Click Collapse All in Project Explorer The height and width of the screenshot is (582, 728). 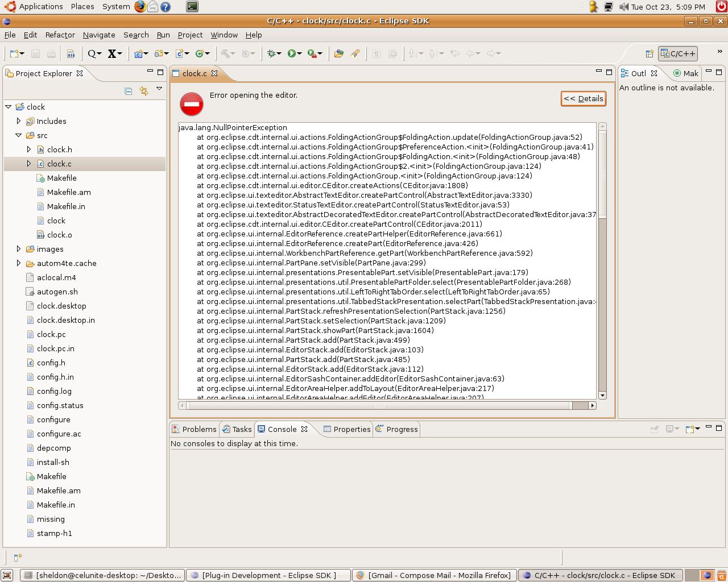[x=129, y=91]
